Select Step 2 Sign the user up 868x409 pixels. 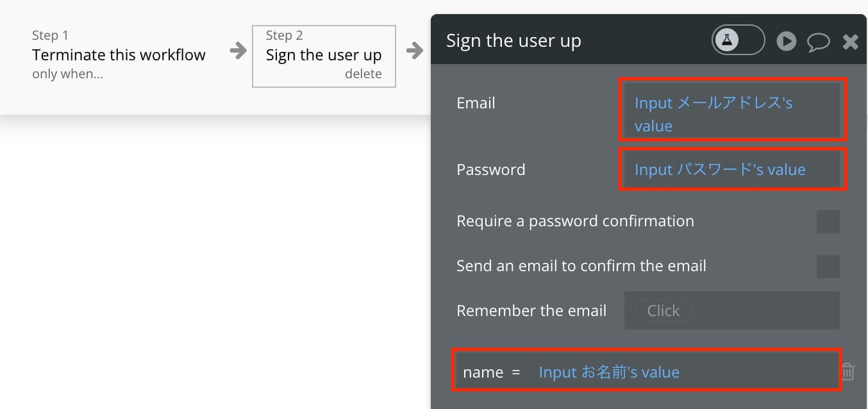pyautogui.click(x=324, y=56)
